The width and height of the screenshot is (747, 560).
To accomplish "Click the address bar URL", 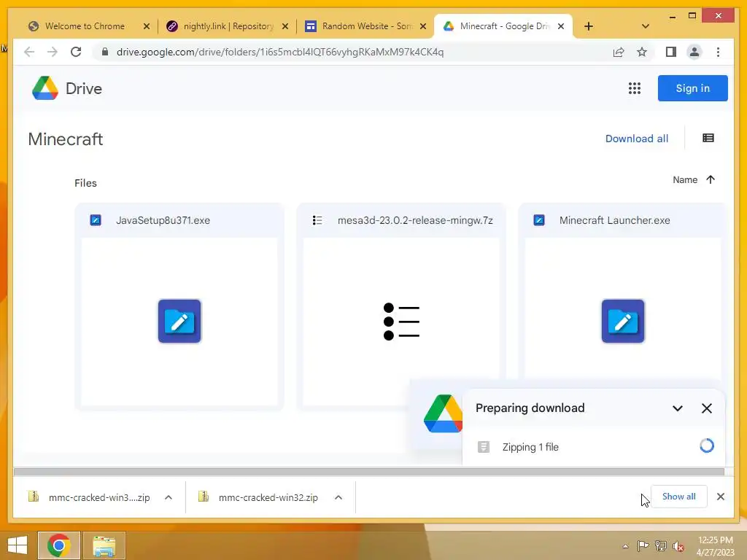I will pos(280,52).
